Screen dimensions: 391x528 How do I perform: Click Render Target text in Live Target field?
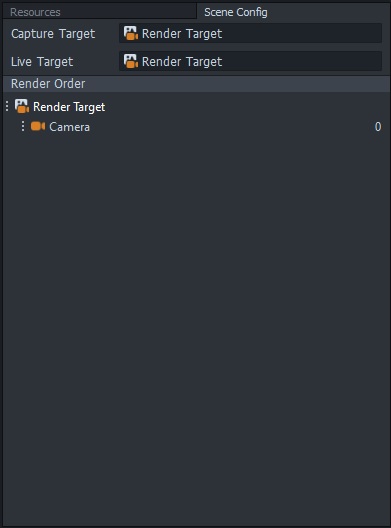182,62
